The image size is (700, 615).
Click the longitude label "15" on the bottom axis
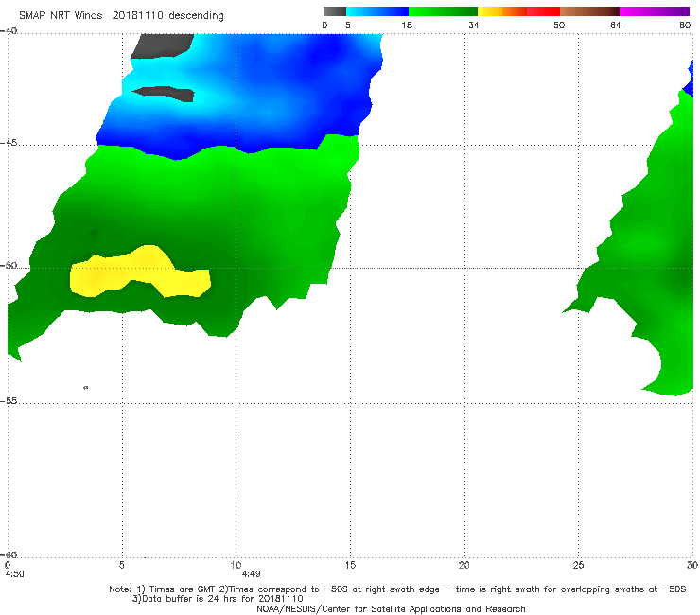tap(350, 565)
